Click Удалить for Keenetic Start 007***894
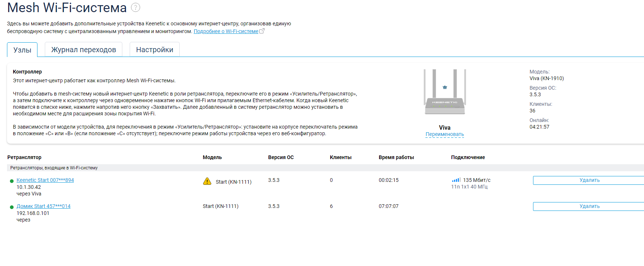Image resolution: width=644 pixels, height=266 pixels. (589, 180)
